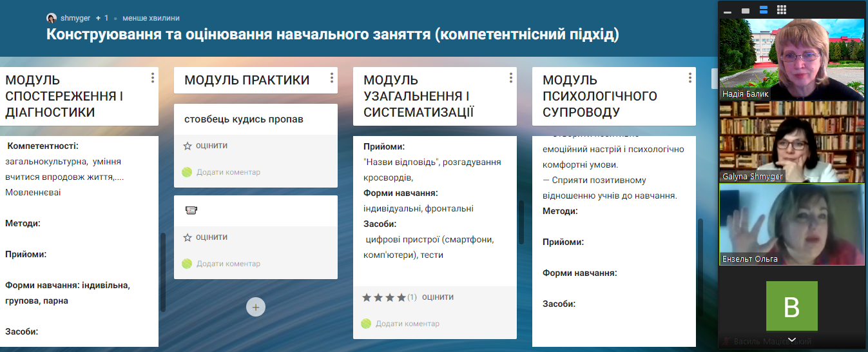Click 'Компетентності:' label in first column card
This screenshot has height=352, width=868.
(43, 146)
